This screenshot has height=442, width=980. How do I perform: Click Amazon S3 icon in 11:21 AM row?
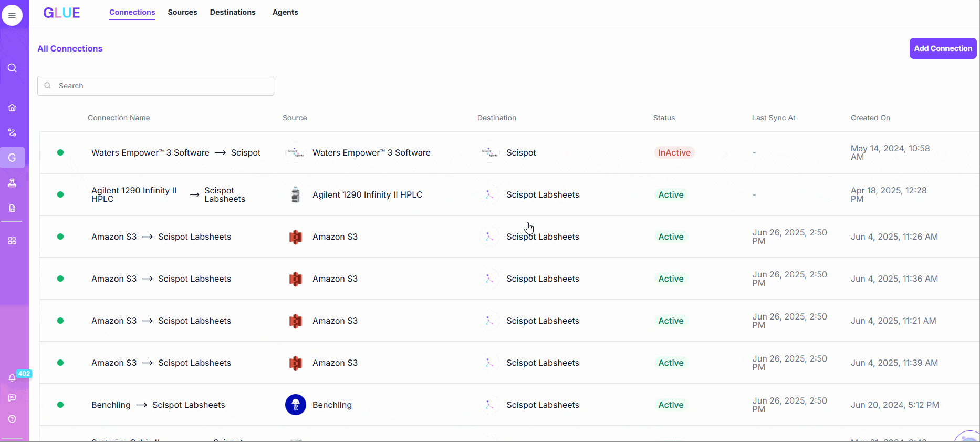(296, 321)
